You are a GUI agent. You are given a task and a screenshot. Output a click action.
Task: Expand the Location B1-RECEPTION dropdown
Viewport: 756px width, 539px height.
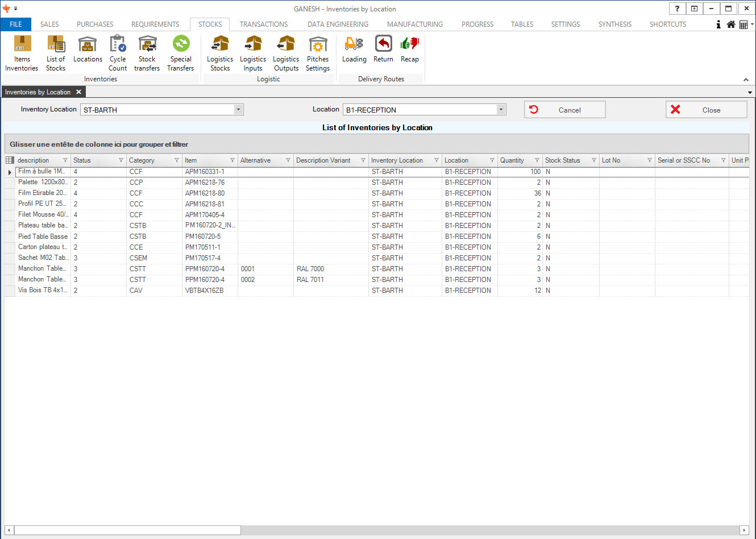(x=501, y=110)
